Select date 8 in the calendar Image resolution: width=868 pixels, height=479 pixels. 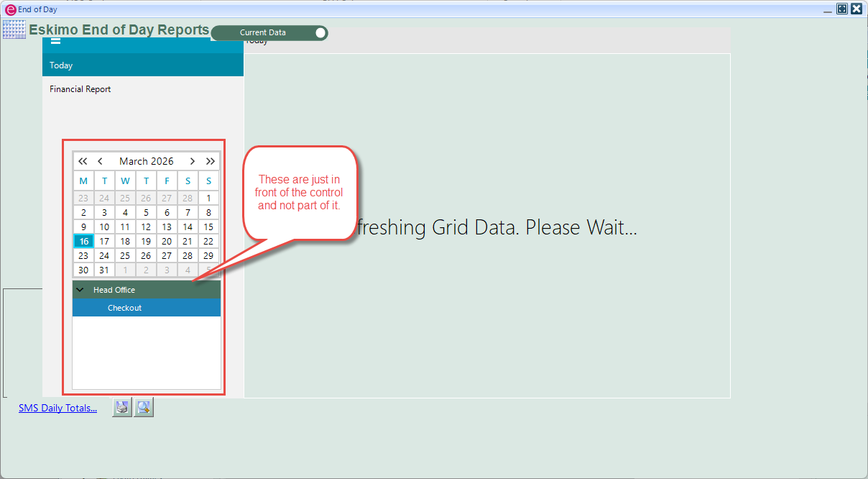(x=208, y=212)
